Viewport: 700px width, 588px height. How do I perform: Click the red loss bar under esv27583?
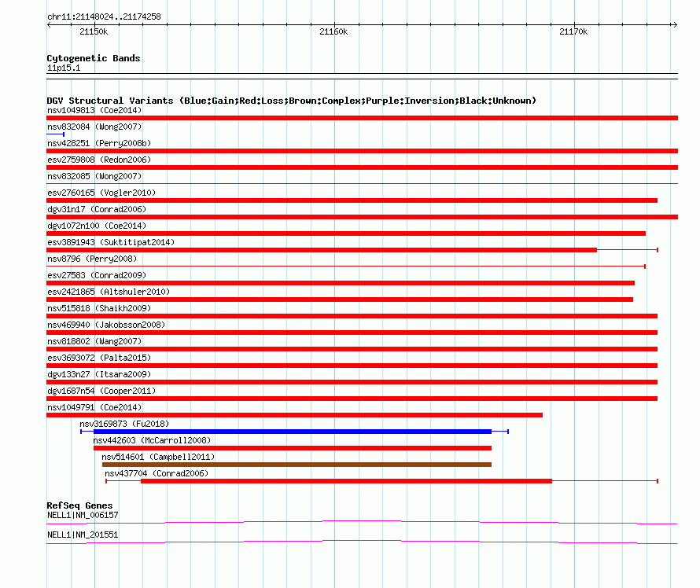pos(341,283)
